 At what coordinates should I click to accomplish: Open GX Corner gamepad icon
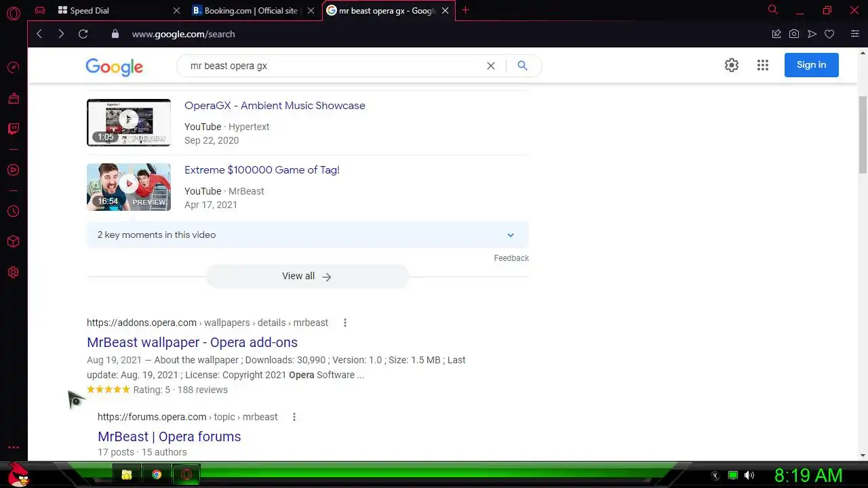click(x=41, y=10)
